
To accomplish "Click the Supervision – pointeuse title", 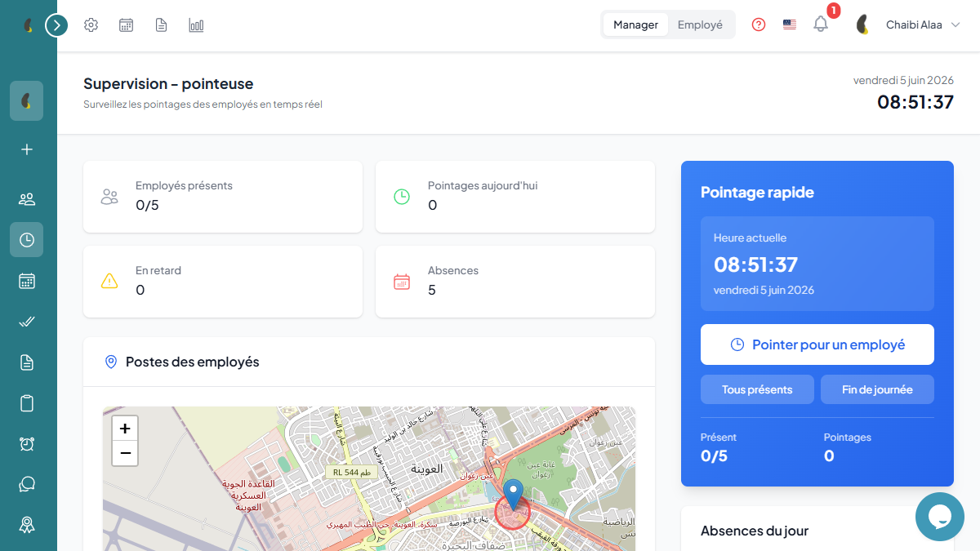I will click(x=168, y=83).
